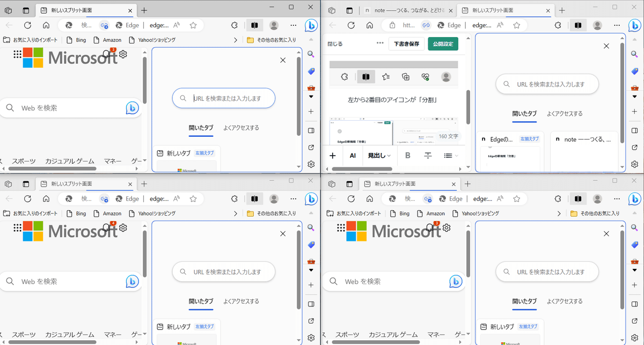The image size is (644, 345).
Task: Select 開いたタブ tab in bottom-left split pane
Action: [201, 301]
